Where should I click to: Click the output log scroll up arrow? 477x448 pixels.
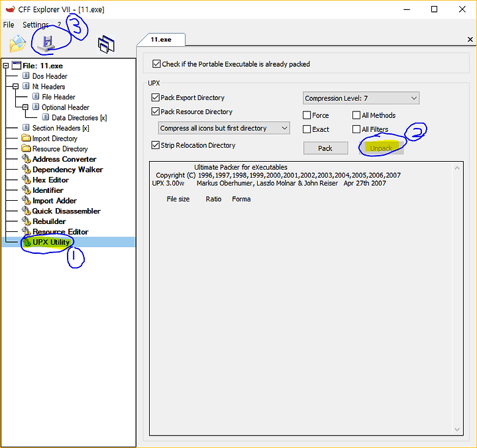click(x=457, y=168)
